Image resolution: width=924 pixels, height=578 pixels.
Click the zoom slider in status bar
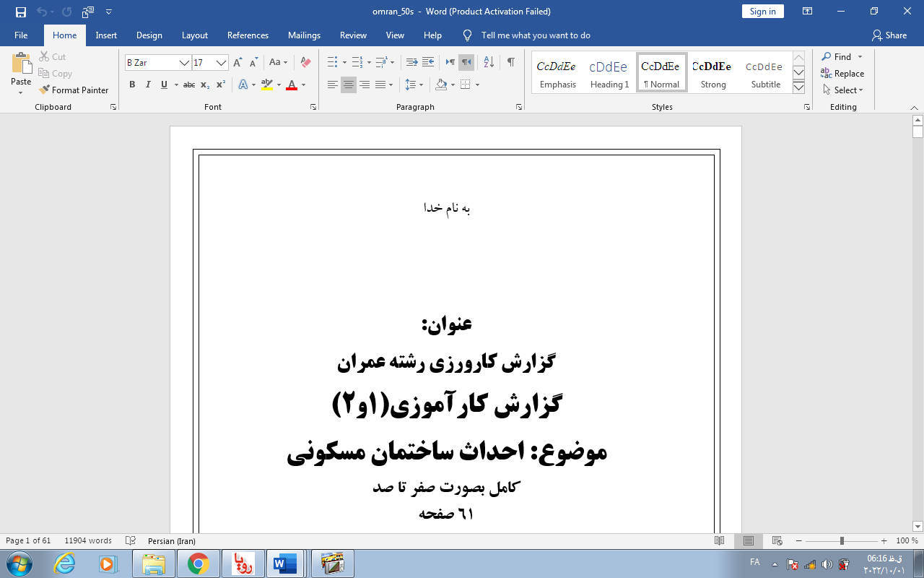click(x=842, y=541)
